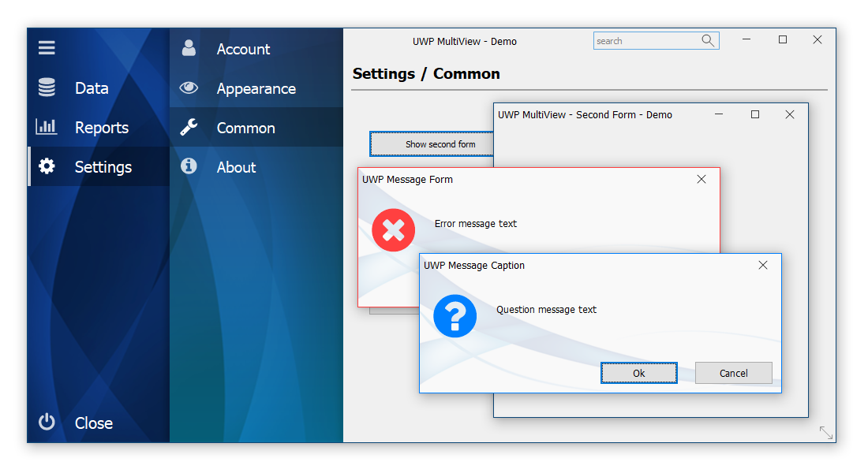Maximize the Second Form window
Image resolution: width=868 pixels, height=473 pixels.
pyautogui.click(x=755, y=114)
